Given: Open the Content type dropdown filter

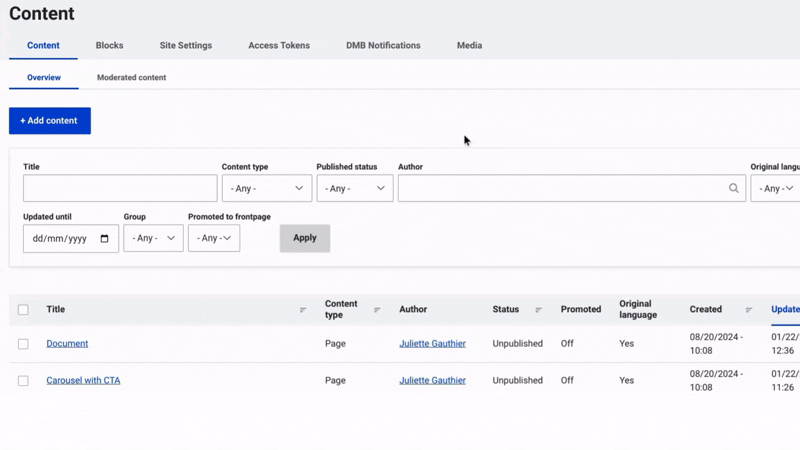Looking at the screenshot, I should click(266, 188).
